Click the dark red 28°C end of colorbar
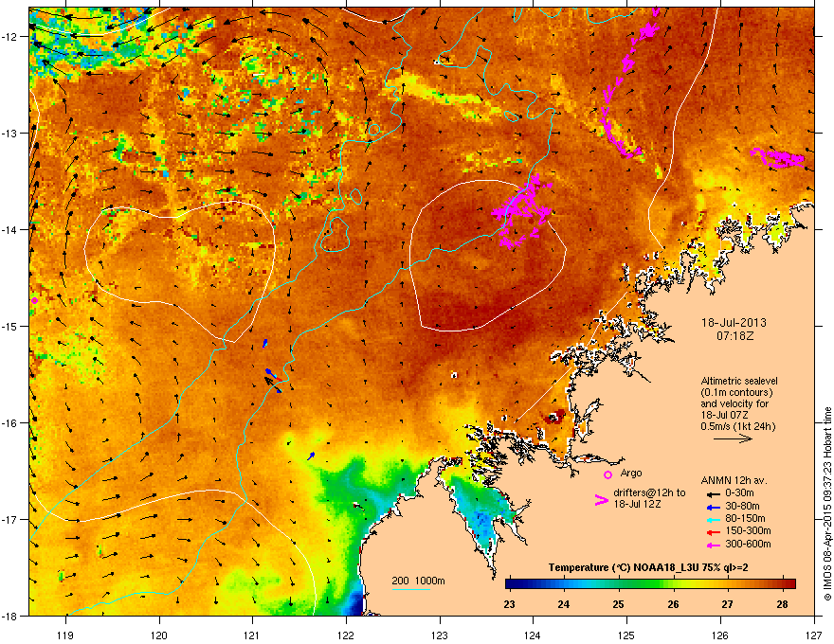This screenshot has height=644, width=834. [789, 584]
